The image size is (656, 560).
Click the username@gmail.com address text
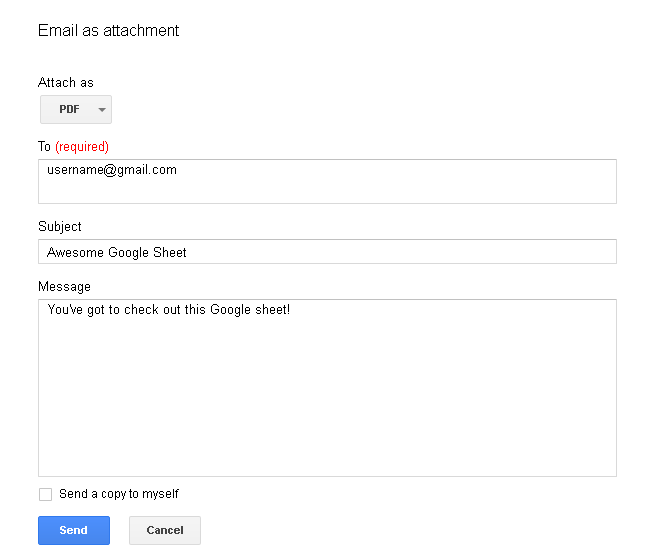[112, 170]
